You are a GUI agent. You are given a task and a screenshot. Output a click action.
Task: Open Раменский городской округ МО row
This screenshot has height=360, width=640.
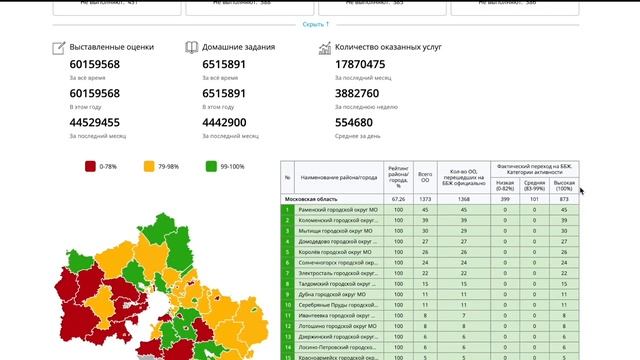(x=430, y=210)
